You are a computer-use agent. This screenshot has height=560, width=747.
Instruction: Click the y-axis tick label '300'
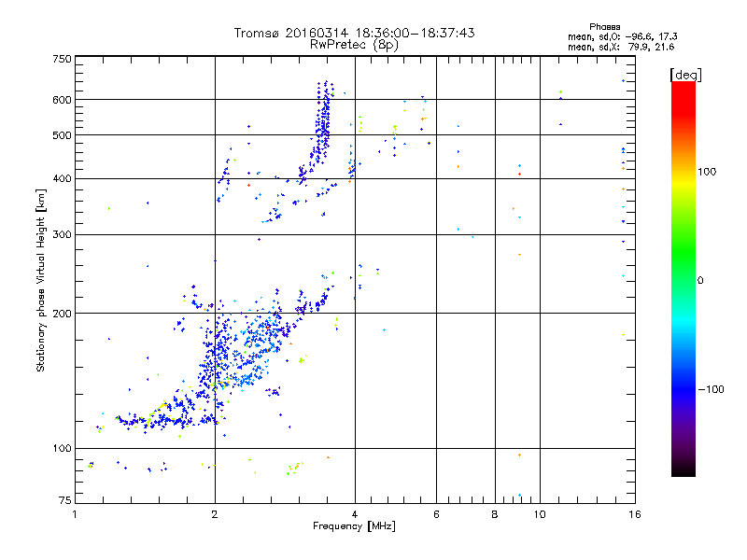(x=62, y=235)
